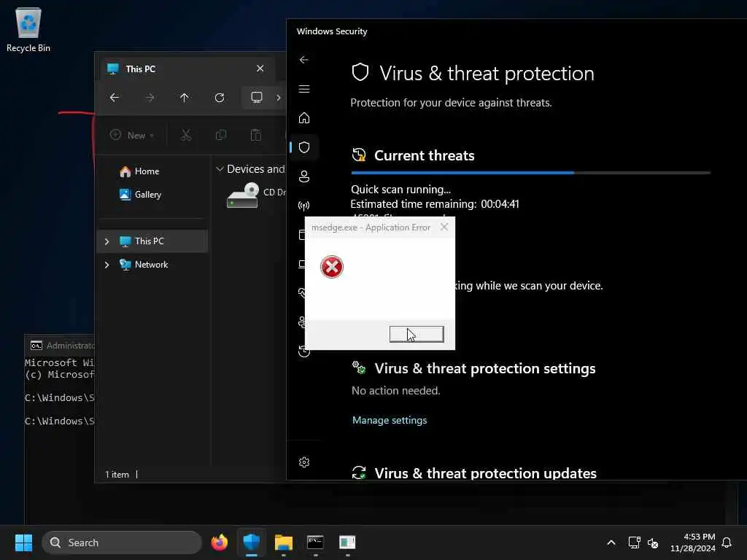
Task: Open File Explorer from the taskbar
Action: click(x=284, y=542)
